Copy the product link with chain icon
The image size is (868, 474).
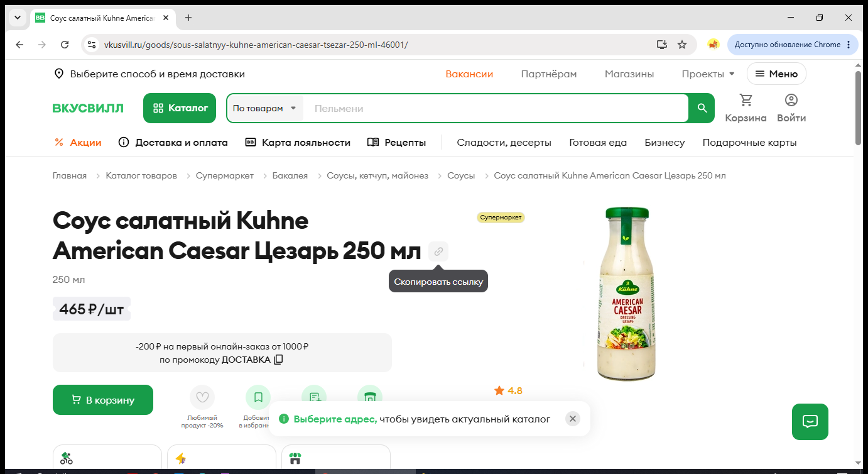pyautogui.click(x=438, y=251)
